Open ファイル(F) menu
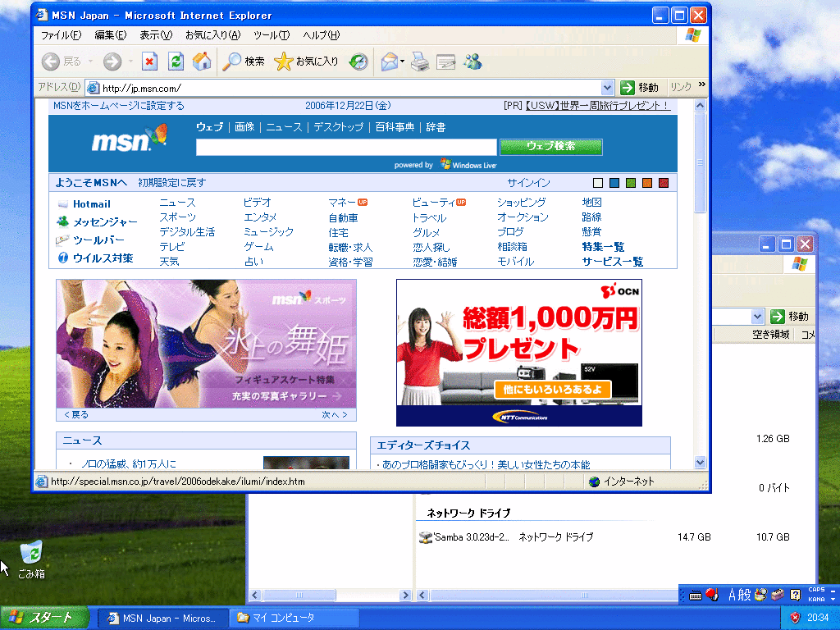The height and width of the screenshot is (630, 840). [x=61, y=34]
